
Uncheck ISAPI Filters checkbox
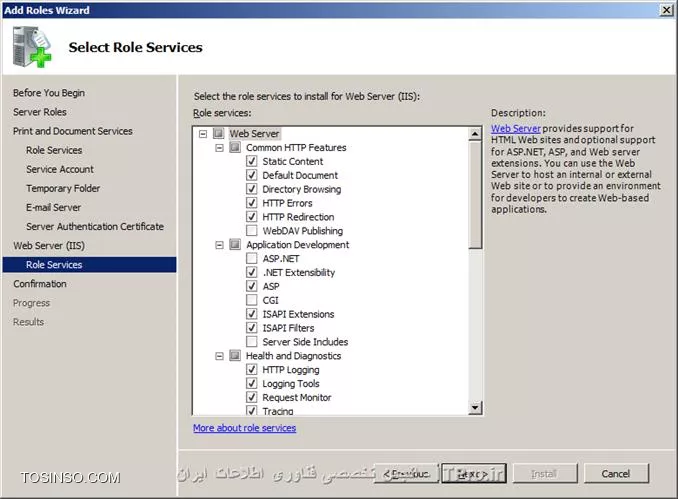tap(252, 328)
